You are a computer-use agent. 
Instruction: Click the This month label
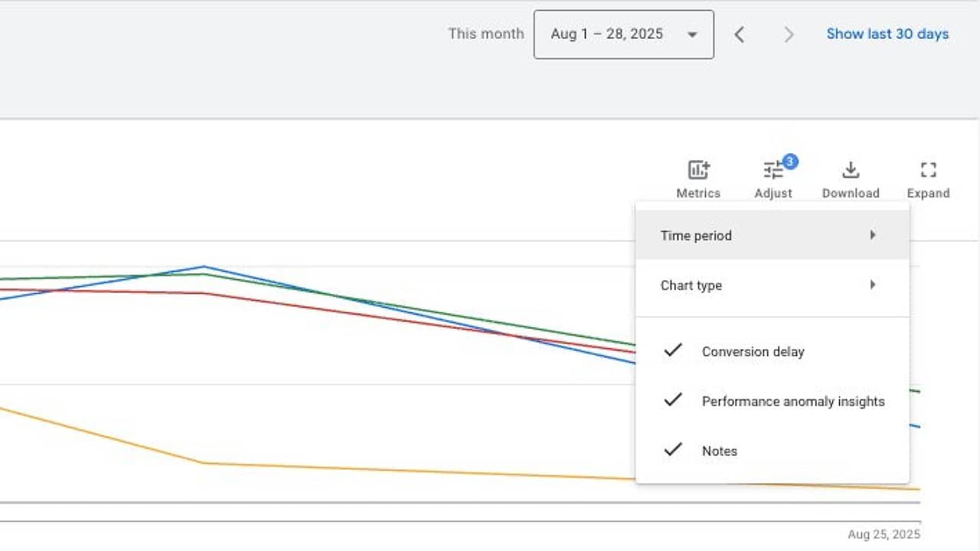coord(485,34)
